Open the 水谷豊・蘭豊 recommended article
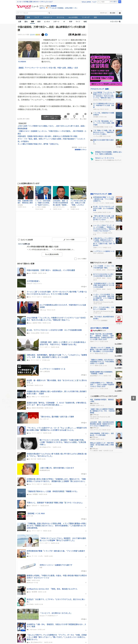Screen dimensions: 138x644 57,381
